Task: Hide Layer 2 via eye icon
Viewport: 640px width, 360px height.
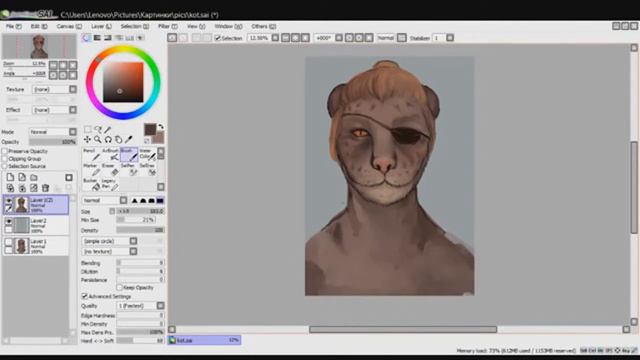Action: click(9, 221)
